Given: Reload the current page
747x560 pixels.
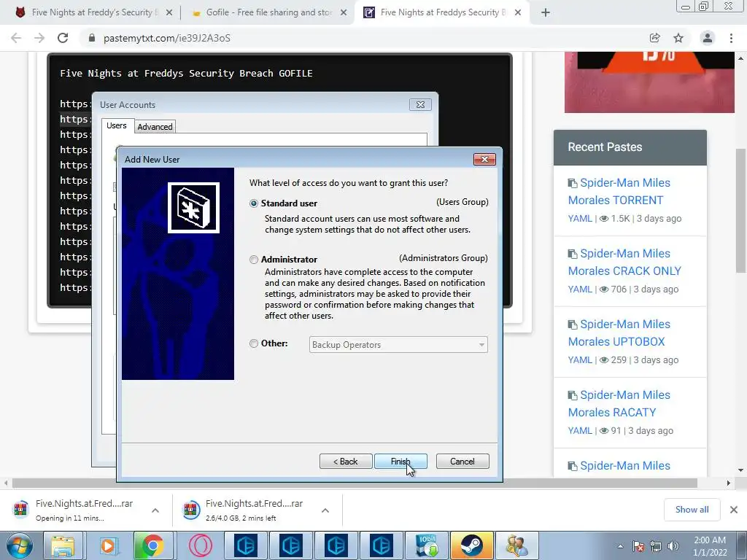Looking at the screenshot, I should 63,38.
